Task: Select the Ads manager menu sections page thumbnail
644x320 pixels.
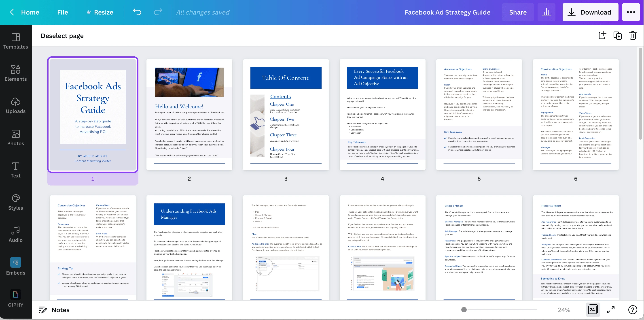Action: point(286,248)
